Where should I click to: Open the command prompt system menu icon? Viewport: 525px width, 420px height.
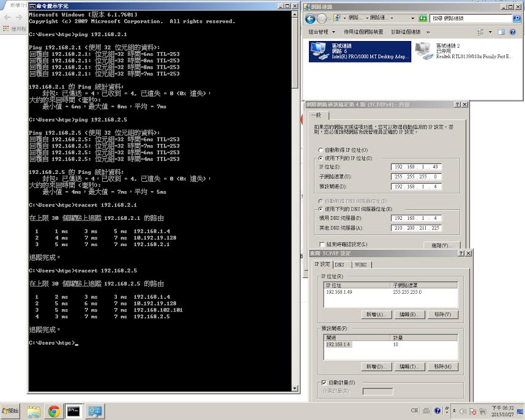(32, 6)
